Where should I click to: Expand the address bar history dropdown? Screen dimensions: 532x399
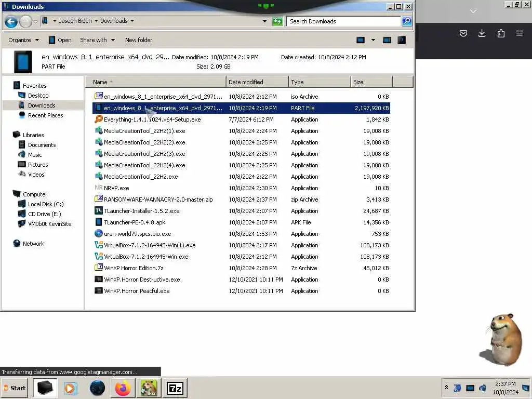(264, 21)
